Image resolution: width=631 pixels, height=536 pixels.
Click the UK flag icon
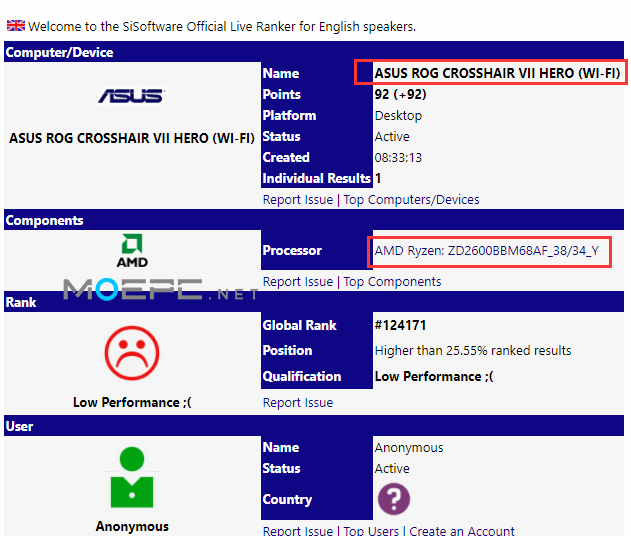click(16, 26)
